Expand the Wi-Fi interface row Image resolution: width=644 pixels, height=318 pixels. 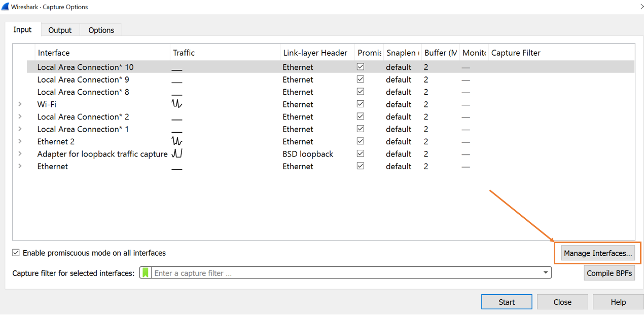click(x=20, y=104)
